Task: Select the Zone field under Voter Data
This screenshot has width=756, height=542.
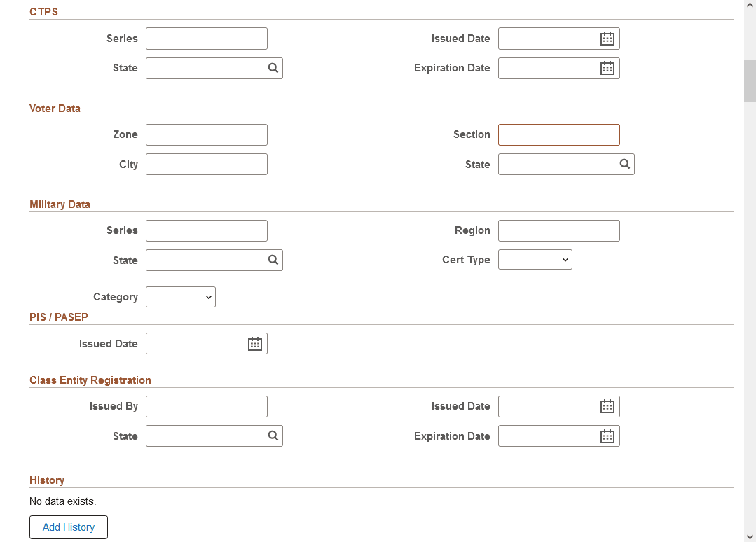Action: (x=206, y=134)
